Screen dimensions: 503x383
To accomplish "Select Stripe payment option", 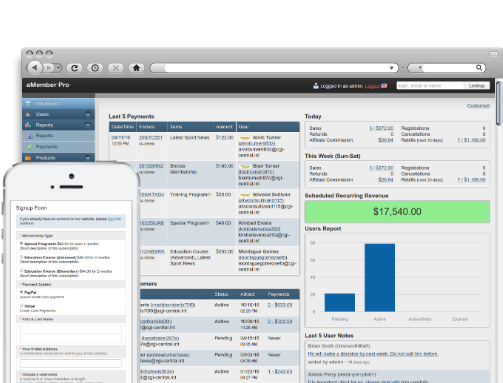I will point(21,306).
